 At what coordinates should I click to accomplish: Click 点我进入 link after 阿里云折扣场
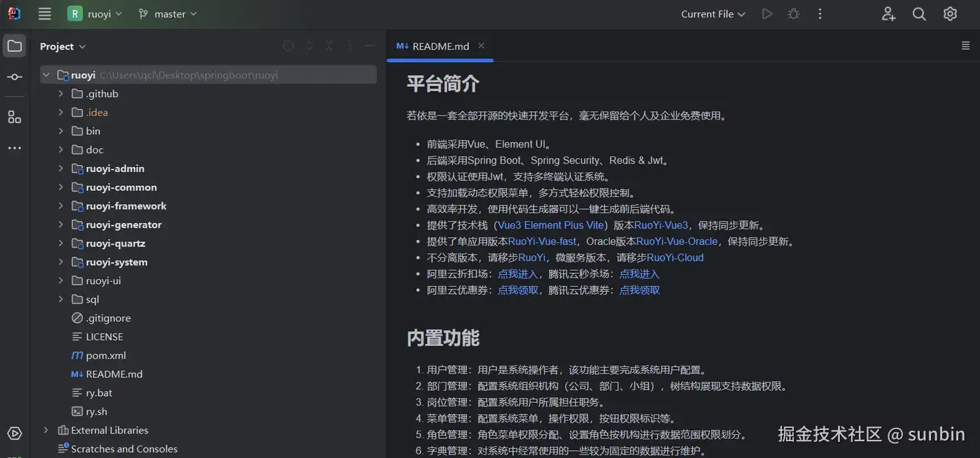[x=518, y=273]
